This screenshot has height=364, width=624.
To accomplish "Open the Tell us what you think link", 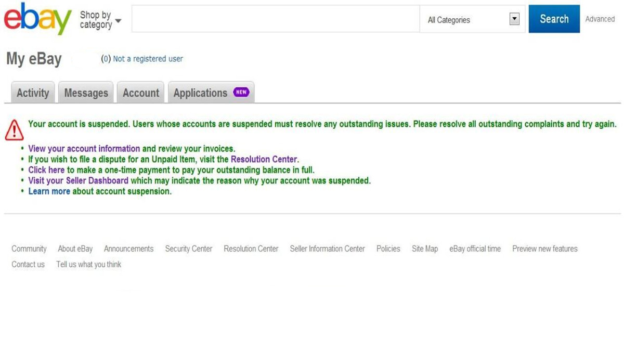I will [x=89, y=265].
